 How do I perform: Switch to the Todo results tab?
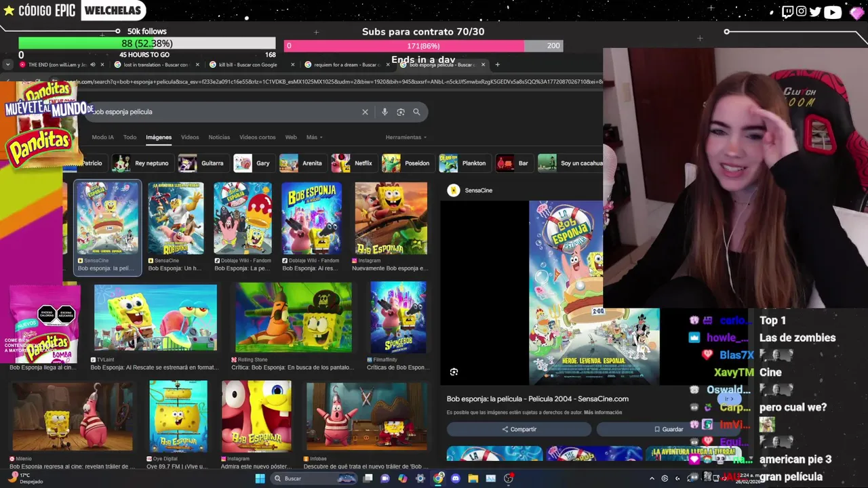click(130, 137)
